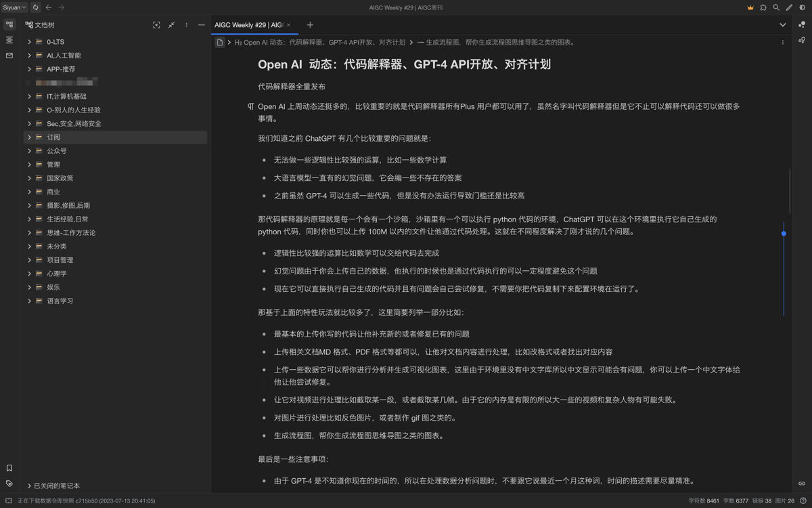
Task: Click the gold crown membership icon
Action: [x=750, y=7]
